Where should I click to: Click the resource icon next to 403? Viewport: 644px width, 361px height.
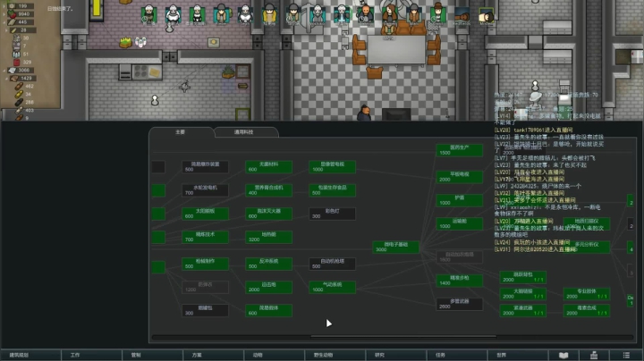pos(19,110)
